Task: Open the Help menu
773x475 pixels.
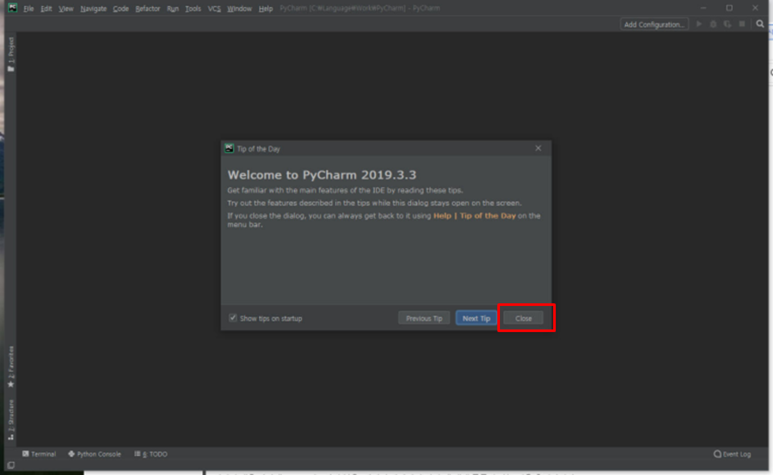Action: click(x=265, y=8)
